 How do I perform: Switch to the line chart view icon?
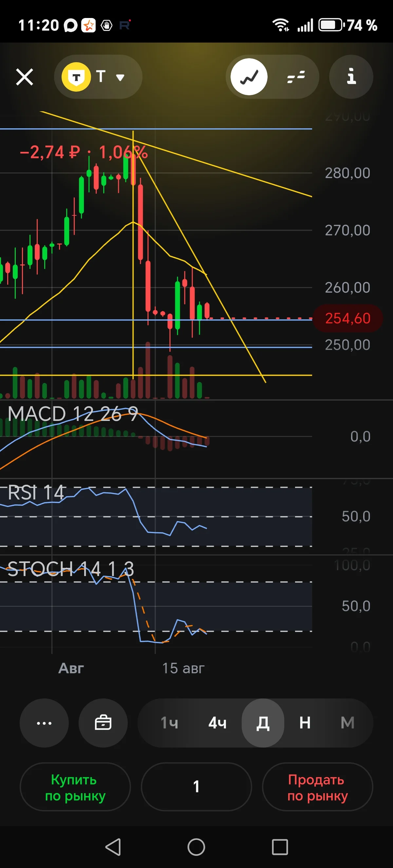(249, 77)
